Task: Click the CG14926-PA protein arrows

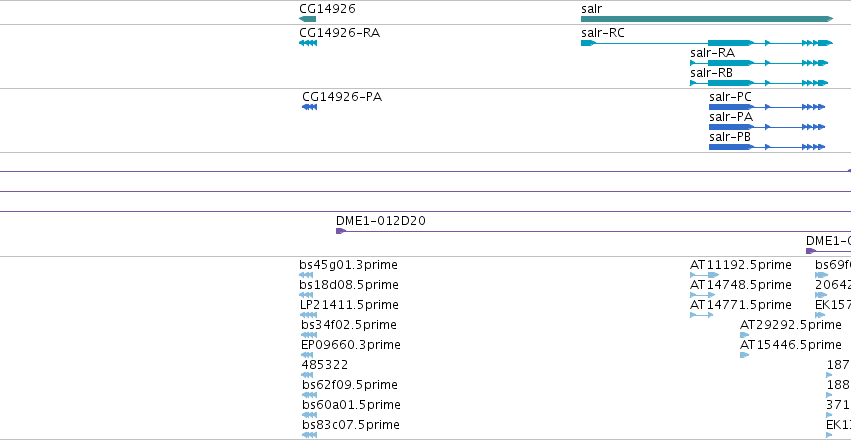Action: (309, 107)
